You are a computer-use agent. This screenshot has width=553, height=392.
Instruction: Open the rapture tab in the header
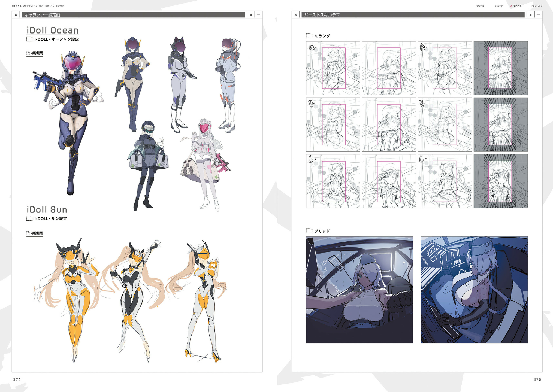pyautogui.click(x=537, y=6)
